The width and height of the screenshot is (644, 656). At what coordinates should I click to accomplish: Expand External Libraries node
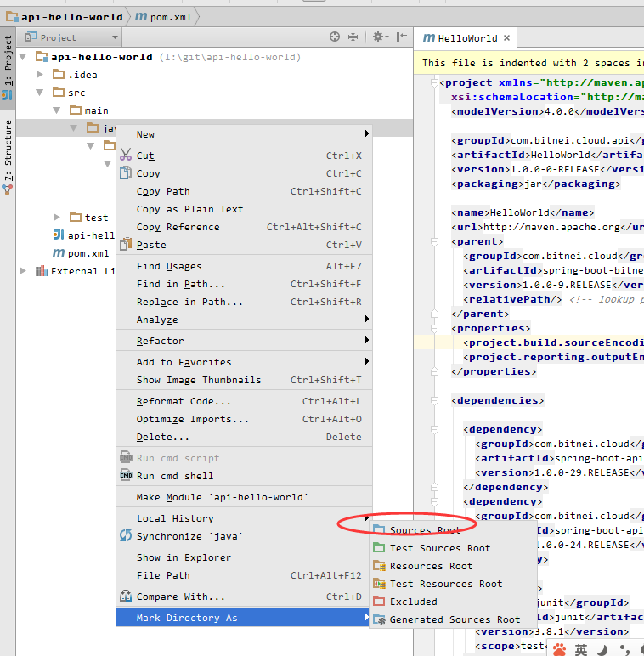click(23, 271)
